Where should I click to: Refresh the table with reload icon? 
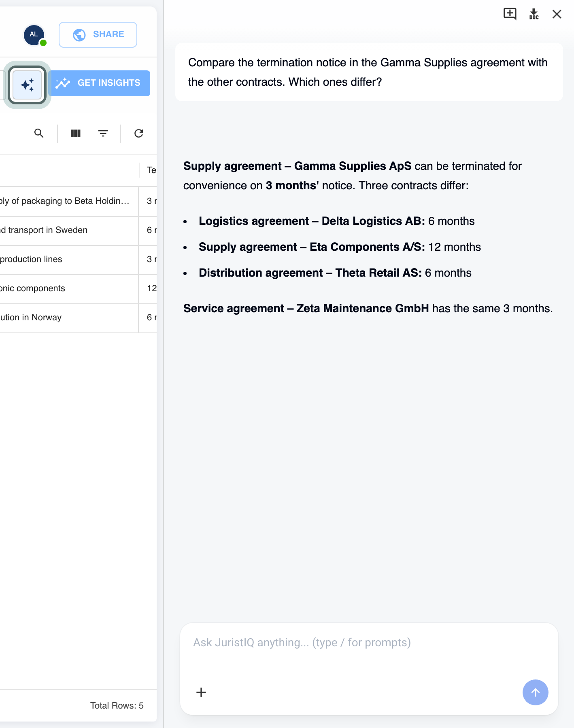[139, 133]
